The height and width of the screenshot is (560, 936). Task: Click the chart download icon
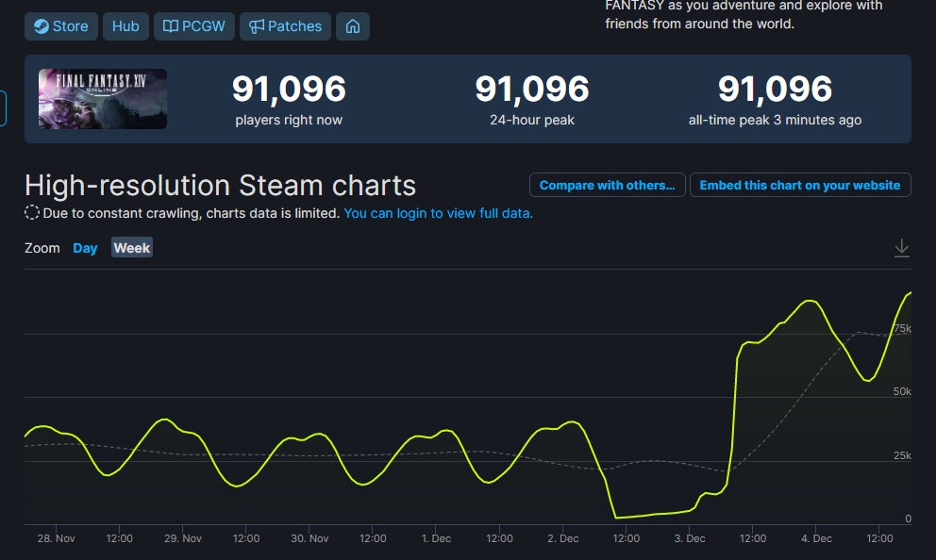(x=902, y=247)
